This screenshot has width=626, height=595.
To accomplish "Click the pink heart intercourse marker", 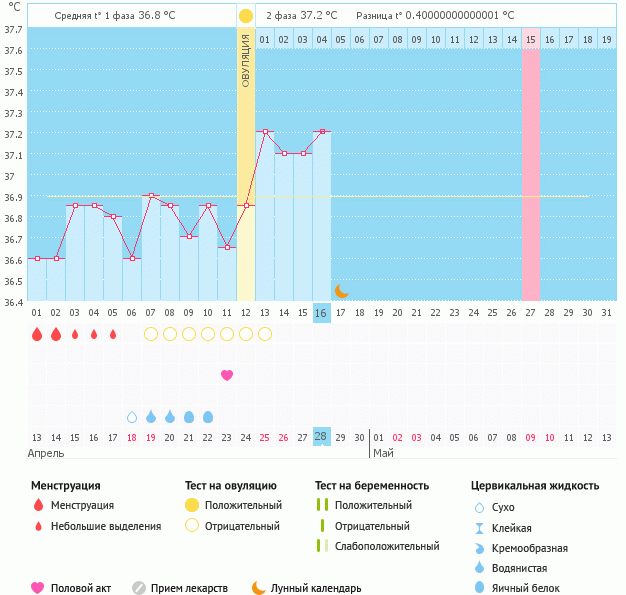I will point(227,375).
